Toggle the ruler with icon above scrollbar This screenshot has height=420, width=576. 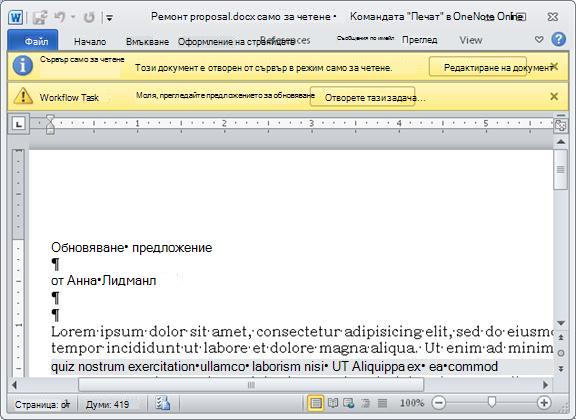click(561, 125)
